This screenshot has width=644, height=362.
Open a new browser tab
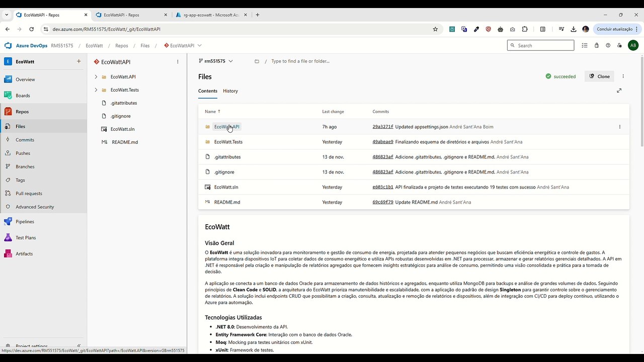point(258,15)
